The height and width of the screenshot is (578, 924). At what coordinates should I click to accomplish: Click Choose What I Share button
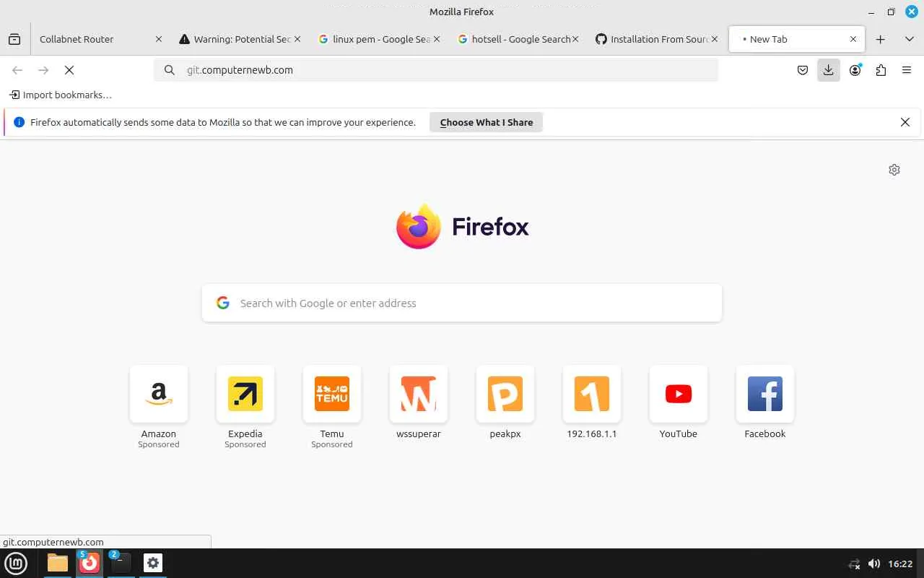[x=486, y=122]
